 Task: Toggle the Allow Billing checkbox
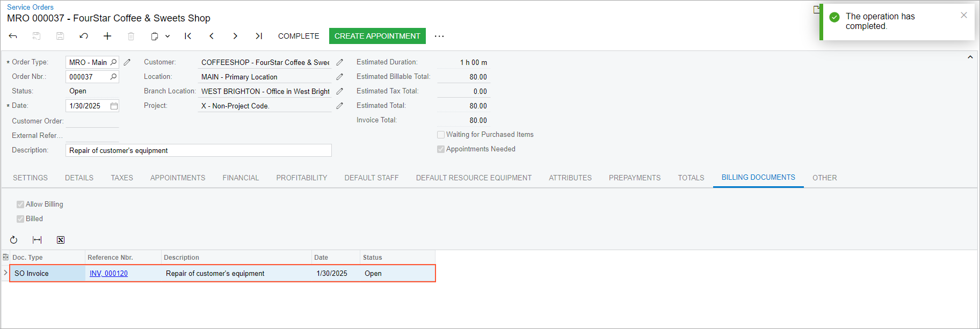point(20,204)
